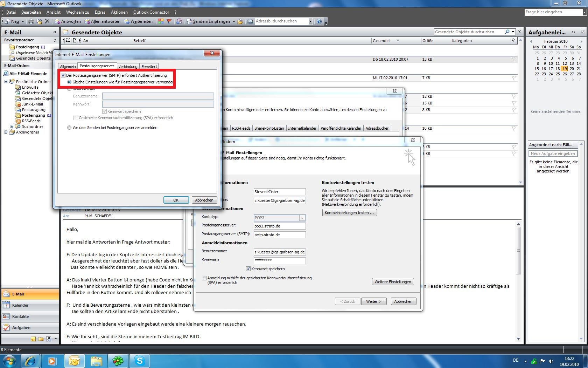
Task: Switch to Allgemein tab in settings dialog
Action: coord(68,66)
